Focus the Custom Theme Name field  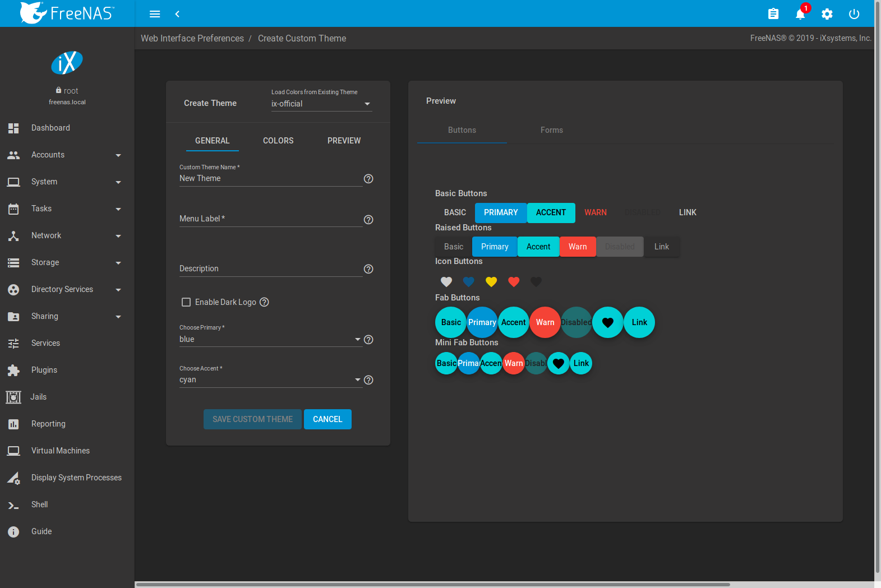click(x=270, y=178)
